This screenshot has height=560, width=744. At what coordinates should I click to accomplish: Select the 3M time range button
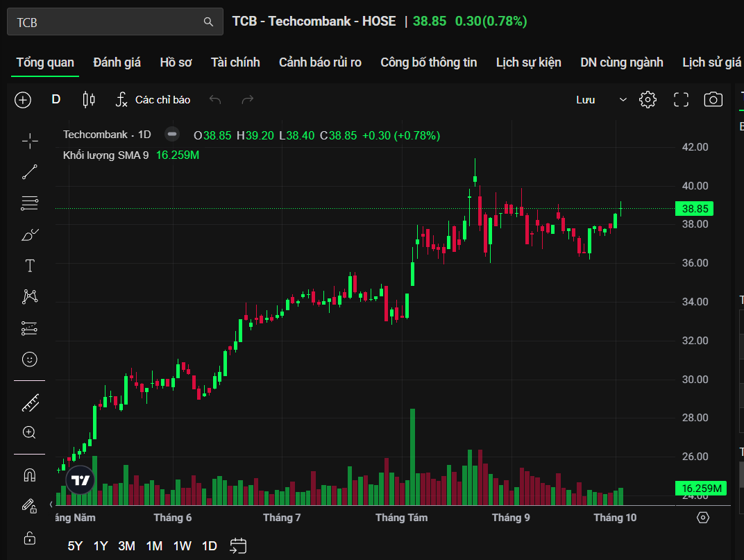[x=126, y=546]
